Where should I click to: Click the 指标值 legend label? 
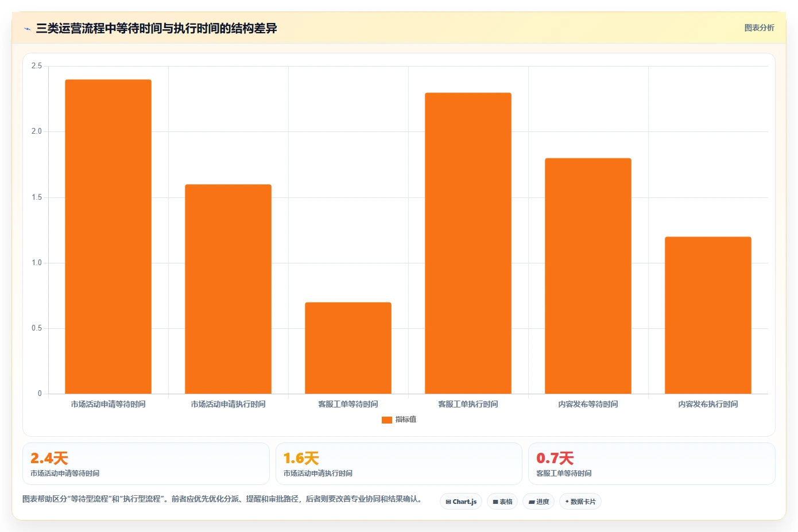coord(406,420)
